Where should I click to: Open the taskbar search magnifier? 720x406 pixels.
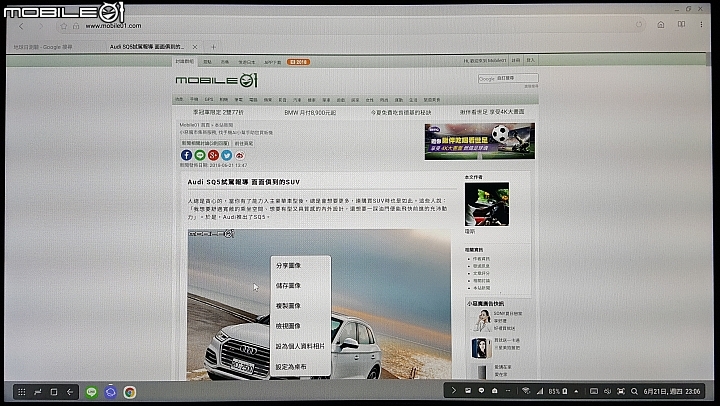click(634, 391)
